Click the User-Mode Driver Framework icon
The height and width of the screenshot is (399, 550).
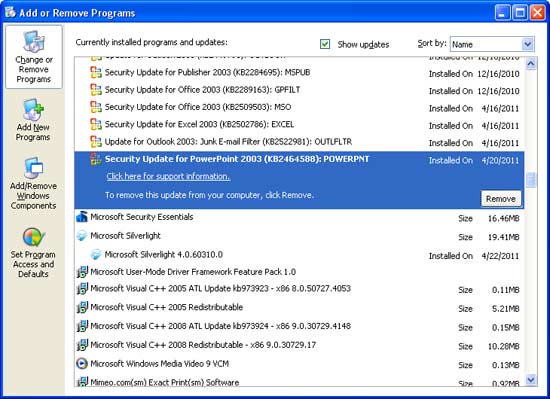[x=82, y=272]
